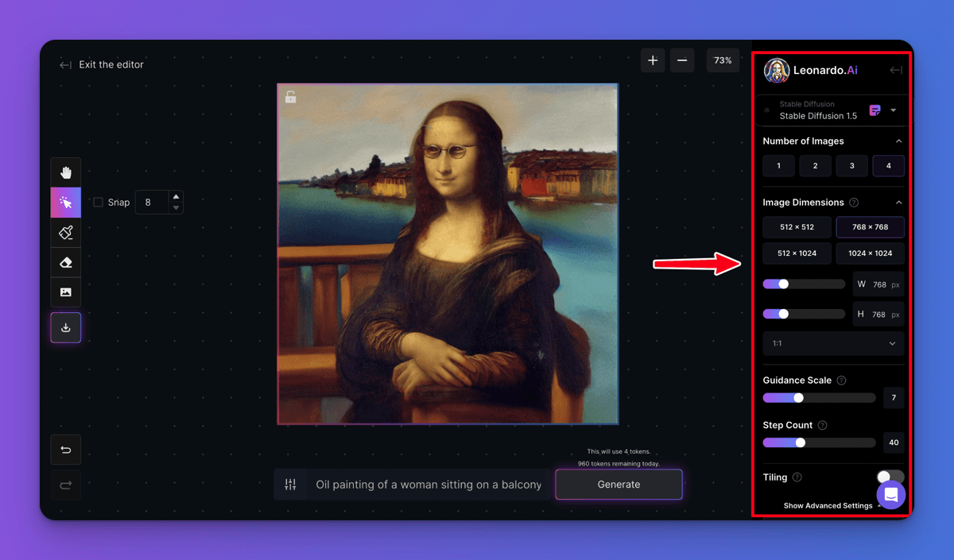The width and height of the screenshot is (954, 560).
Task: Click the upload image tool
Action: [x=65, y=292]
